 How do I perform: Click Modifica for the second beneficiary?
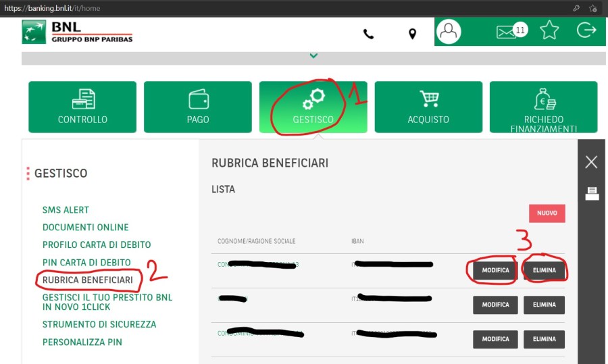pos(495,305)
